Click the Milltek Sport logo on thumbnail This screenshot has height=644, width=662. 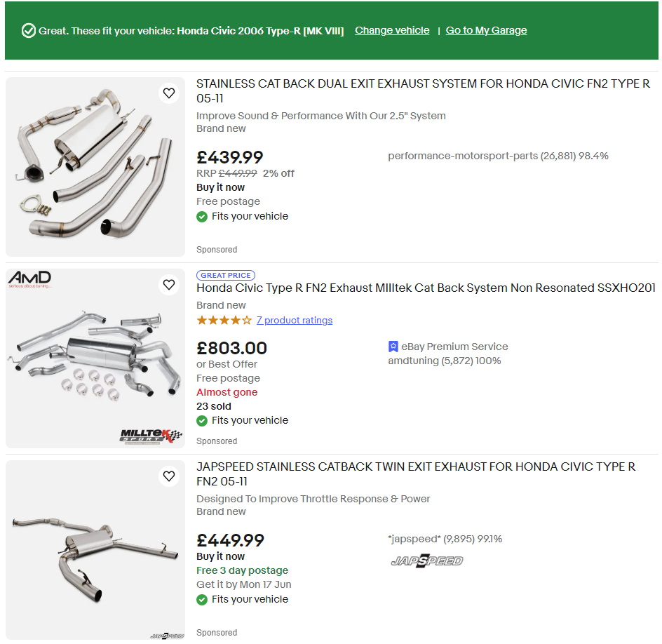150,436
